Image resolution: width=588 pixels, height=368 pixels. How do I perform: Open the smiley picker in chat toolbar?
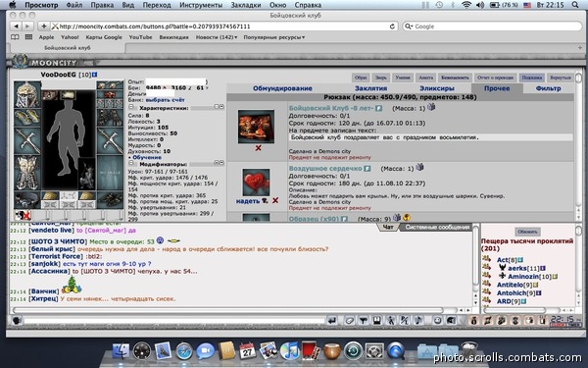437,320
